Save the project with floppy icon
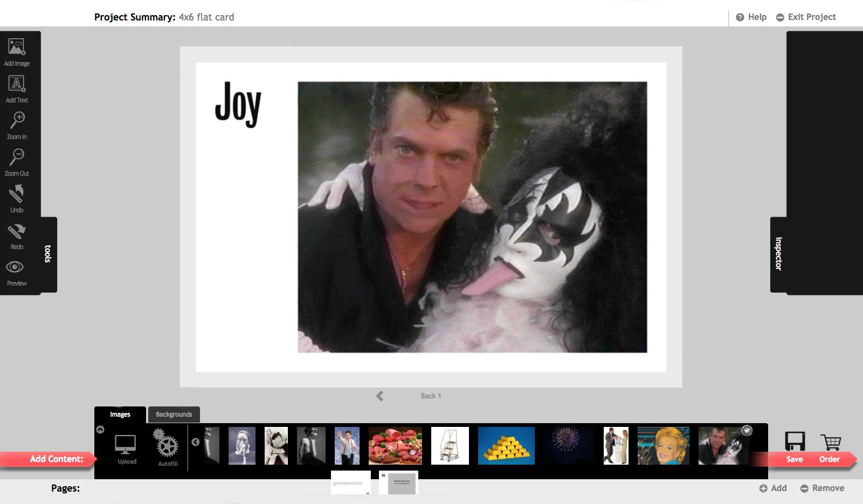 (x=795, y=441)
